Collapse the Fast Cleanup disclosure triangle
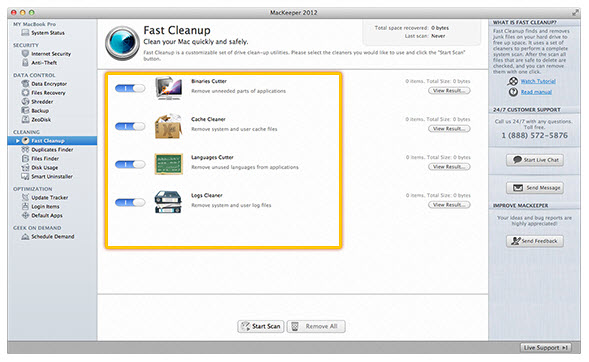Viewport: 589px width, 362px height. pyautogui.click(x=18, y=141)
